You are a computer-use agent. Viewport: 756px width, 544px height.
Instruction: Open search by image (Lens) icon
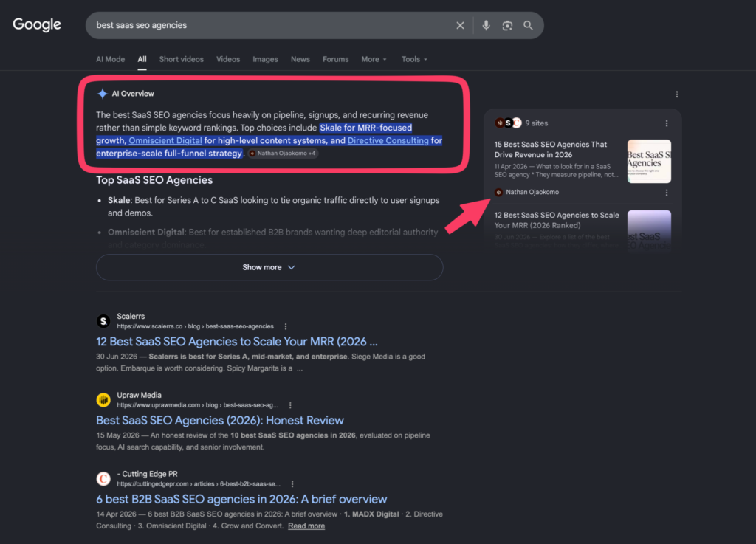507,26
